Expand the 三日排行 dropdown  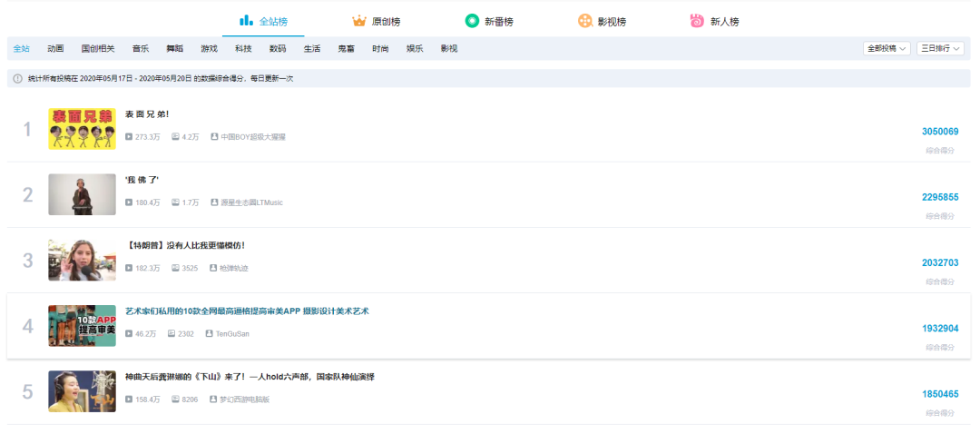pyautogui.click(x=939, y=48)
